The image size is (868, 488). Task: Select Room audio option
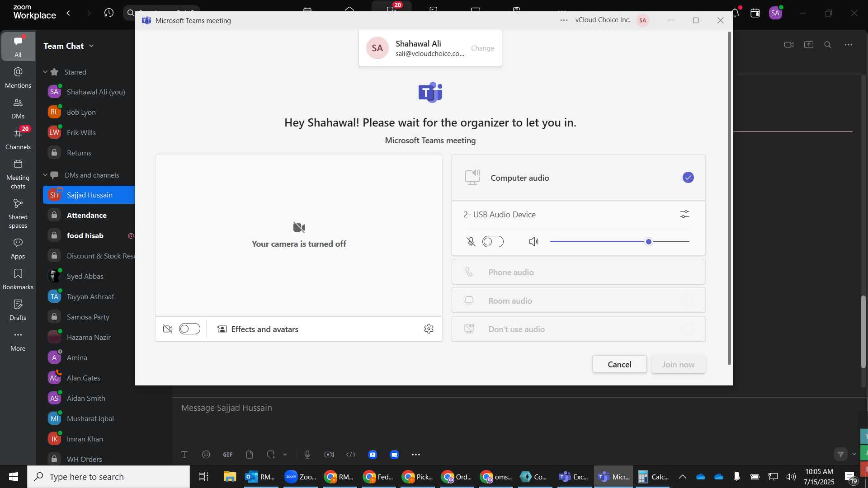pyautogui.click(x=578, y=300)
